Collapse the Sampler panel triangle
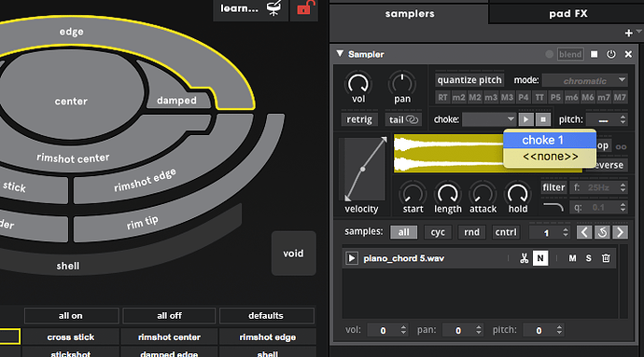The width and height of the screenshot is (644, 357). point(340,54)
